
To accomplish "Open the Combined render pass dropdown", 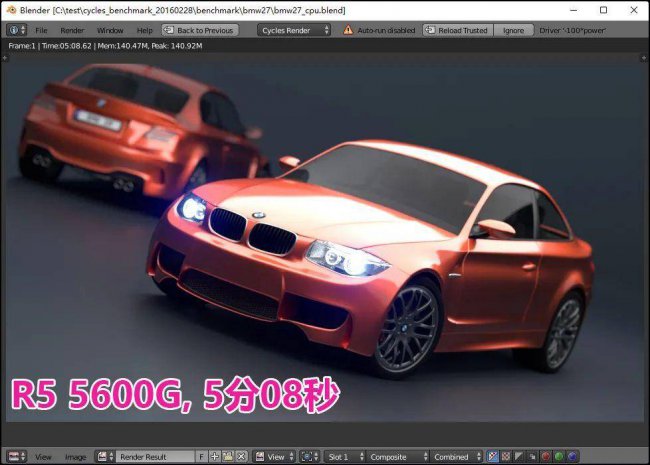I will (456, 457).
